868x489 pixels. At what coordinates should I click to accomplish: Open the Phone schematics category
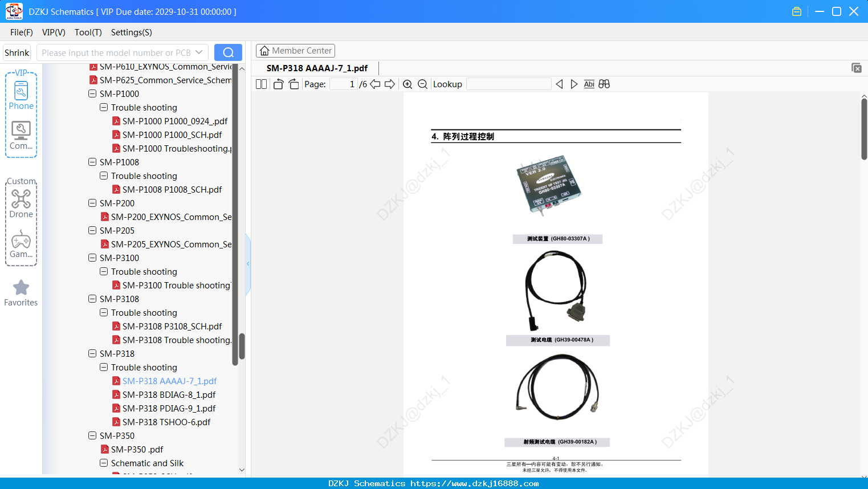click(21, 95)
